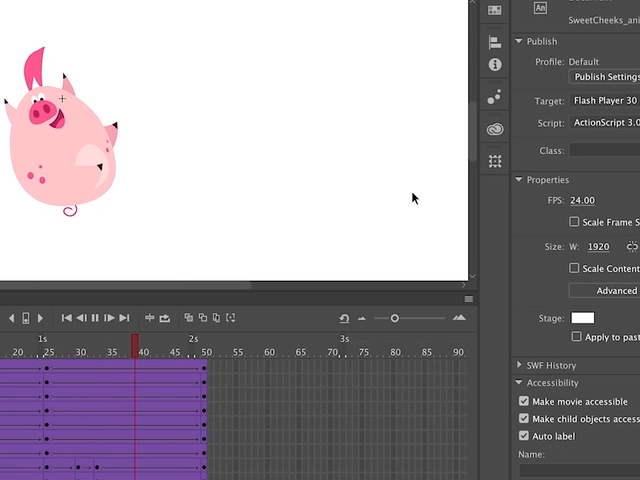Step forward one frame
This screenshot has height=480, width=640.
pos(109,318)
